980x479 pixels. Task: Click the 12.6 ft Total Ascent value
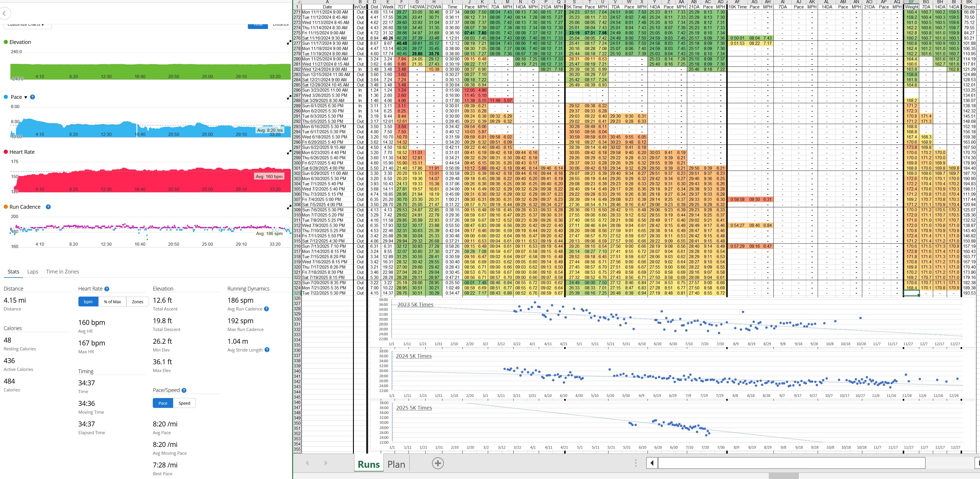(162, 300)
